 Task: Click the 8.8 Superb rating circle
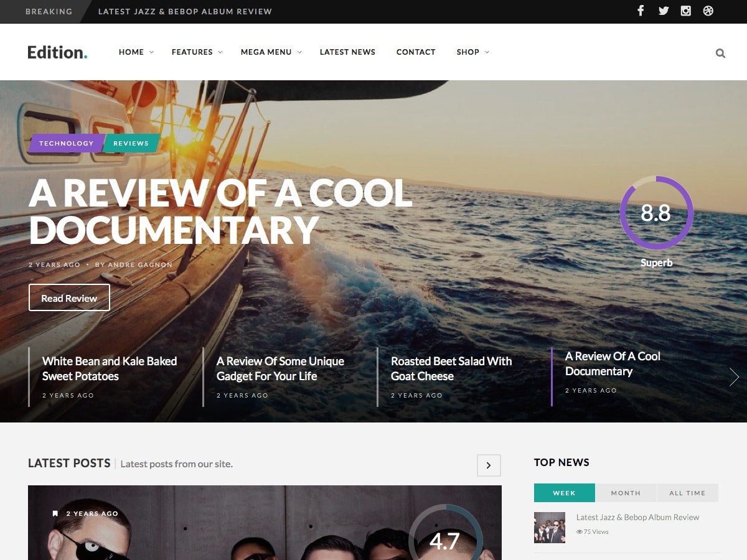coord(656,213)
